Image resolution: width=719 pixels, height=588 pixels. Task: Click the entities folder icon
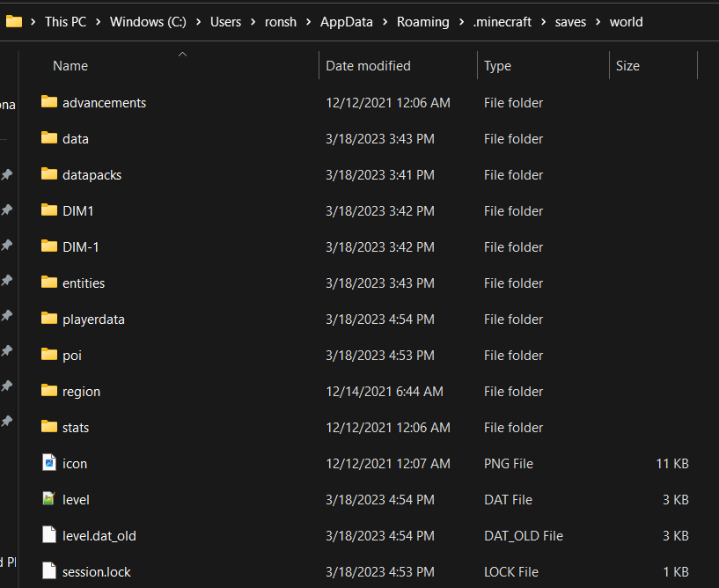(x=49, y=282)
